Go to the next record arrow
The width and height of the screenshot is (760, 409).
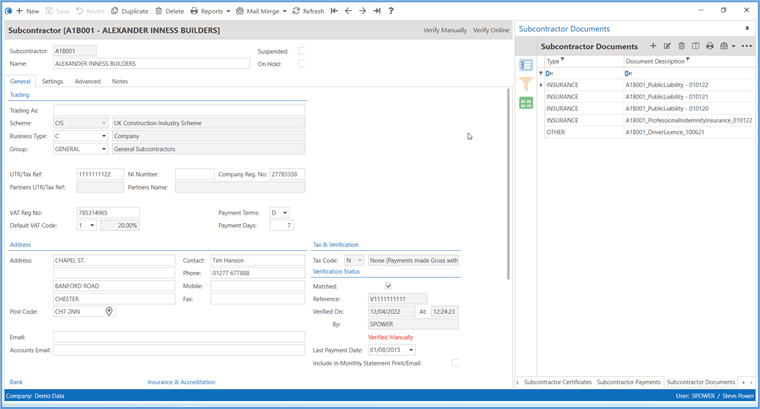362,11
